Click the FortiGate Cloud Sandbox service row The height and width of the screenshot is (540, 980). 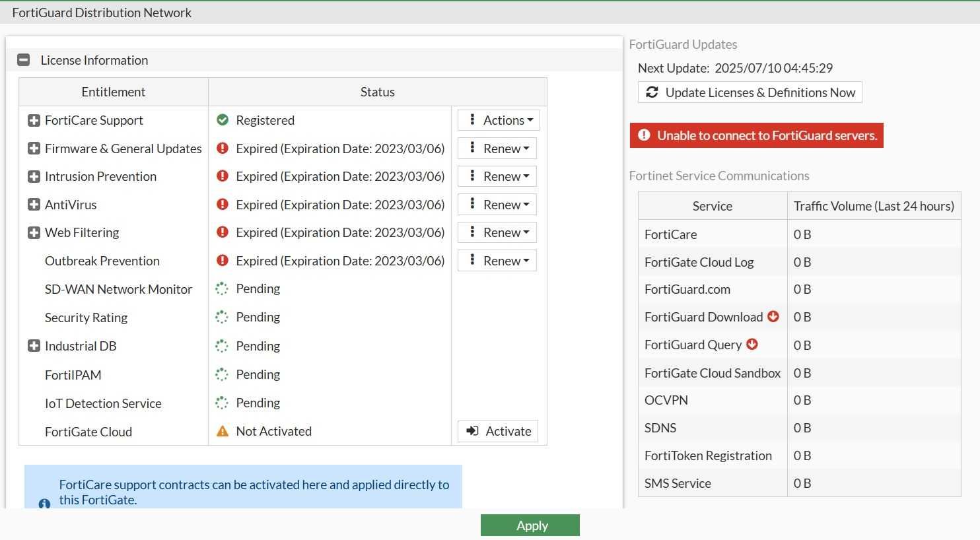[800, 373]
